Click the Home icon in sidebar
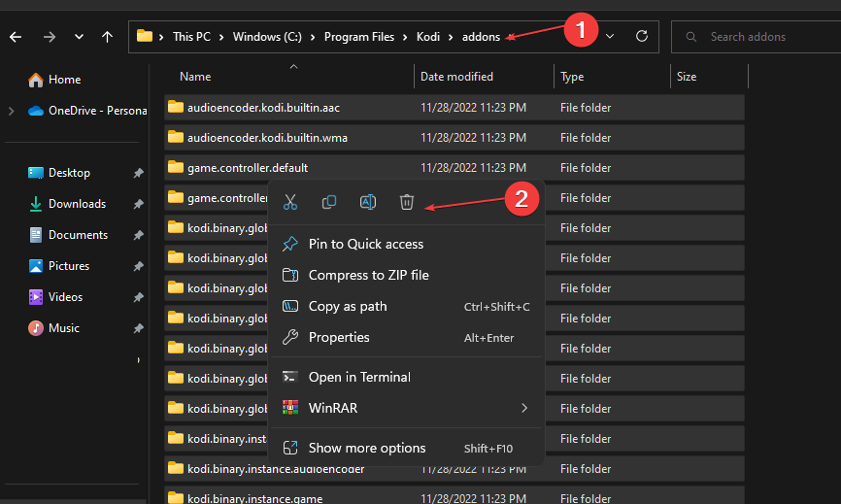Screen dimensions: 841x504 [x=36, y=80]
